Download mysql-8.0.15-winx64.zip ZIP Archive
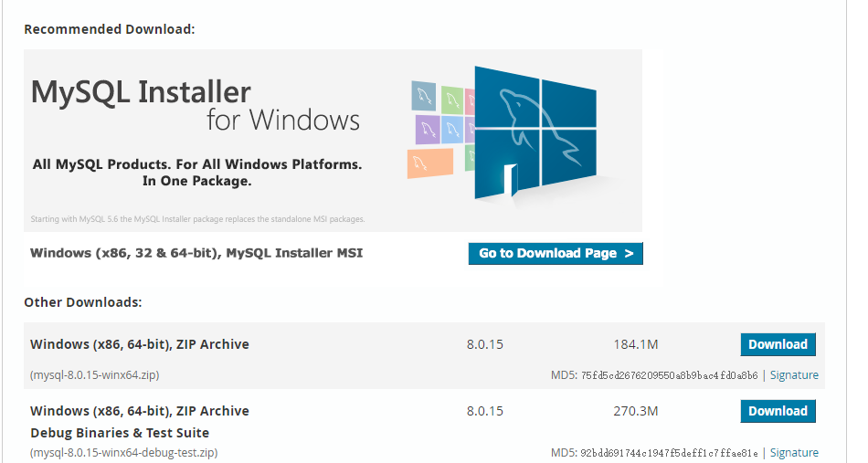Viewport: 868px width, 463px height. (778, 344)
